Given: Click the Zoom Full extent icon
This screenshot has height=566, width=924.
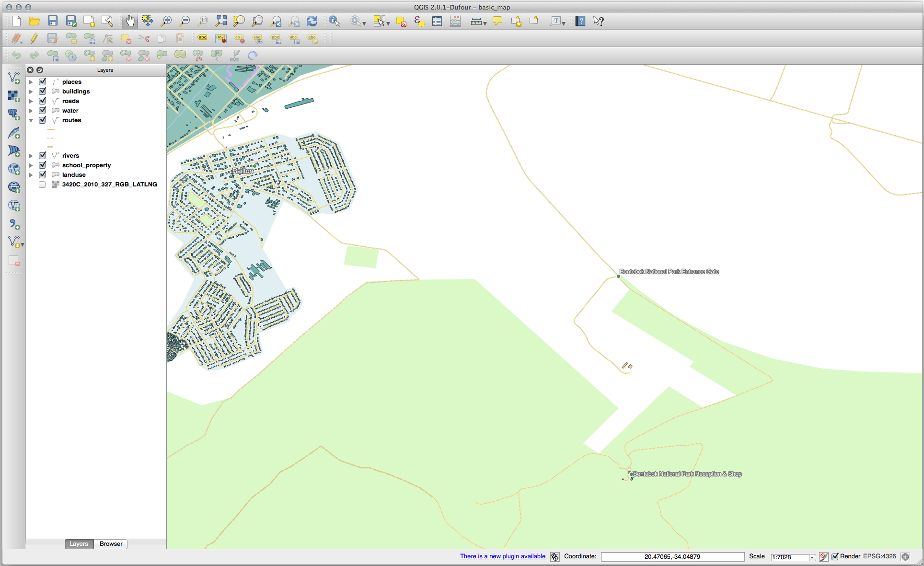Looking at the screenshot, I should tap(221, 21).
